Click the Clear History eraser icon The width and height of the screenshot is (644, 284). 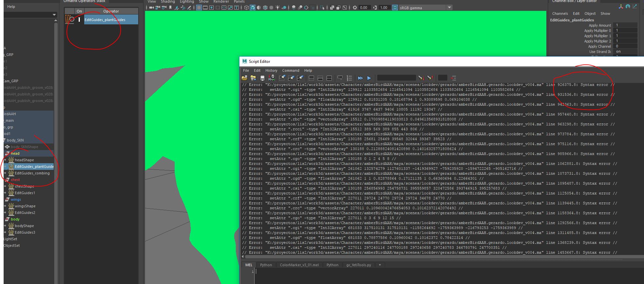pos(282,78)
